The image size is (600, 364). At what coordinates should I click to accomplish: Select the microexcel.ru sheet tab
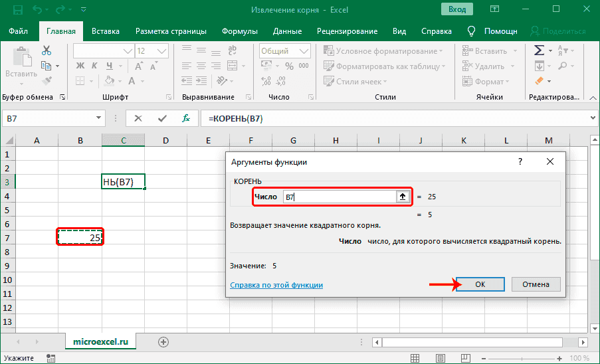tap(100, 341)
